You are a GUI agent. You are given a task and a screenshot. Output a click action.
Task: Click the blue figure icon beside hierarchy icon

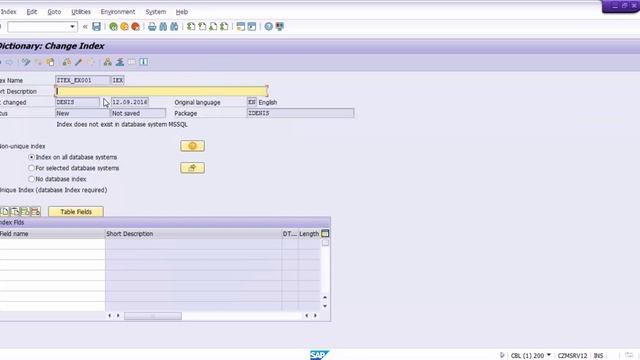pos(120,62)
